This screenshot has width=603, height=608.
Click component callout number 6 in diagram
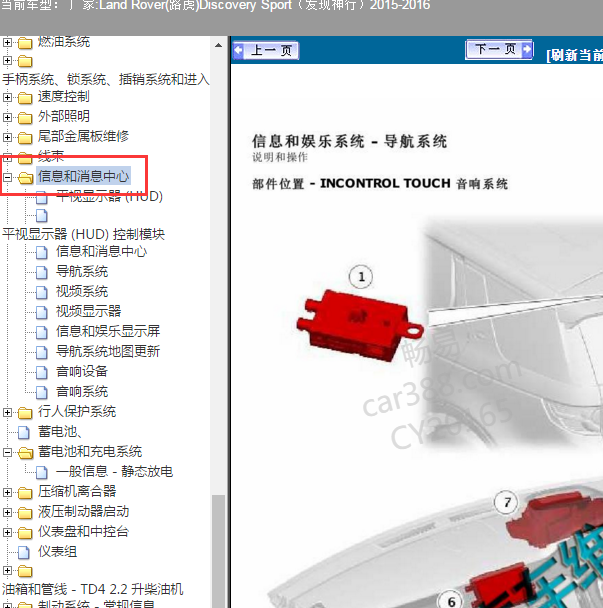[451, 601]
